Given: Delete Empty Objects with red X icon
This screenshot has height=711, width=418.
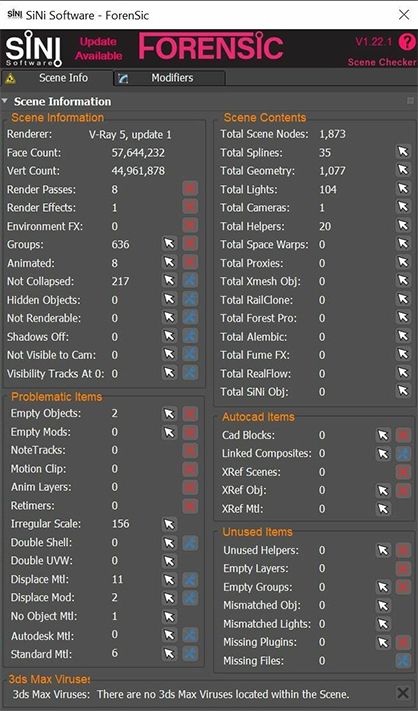Looking at the screenshot, I should tap(190, 413).
